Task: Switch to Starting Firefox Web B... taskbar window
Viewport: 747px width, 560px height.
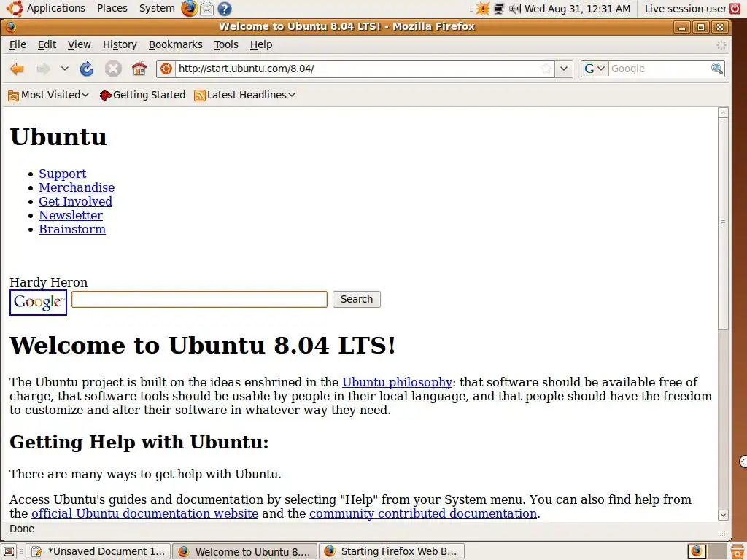Action: (x=391, y=551)
